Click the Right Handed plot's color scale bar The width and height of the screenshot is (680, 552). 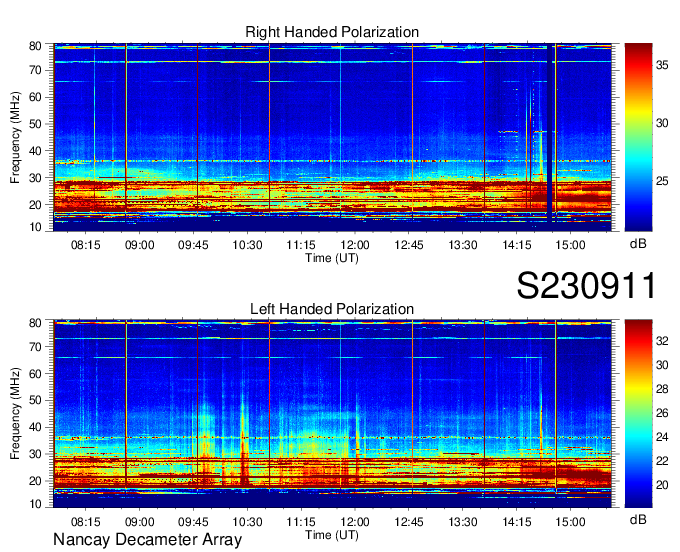tap(638, 137)
